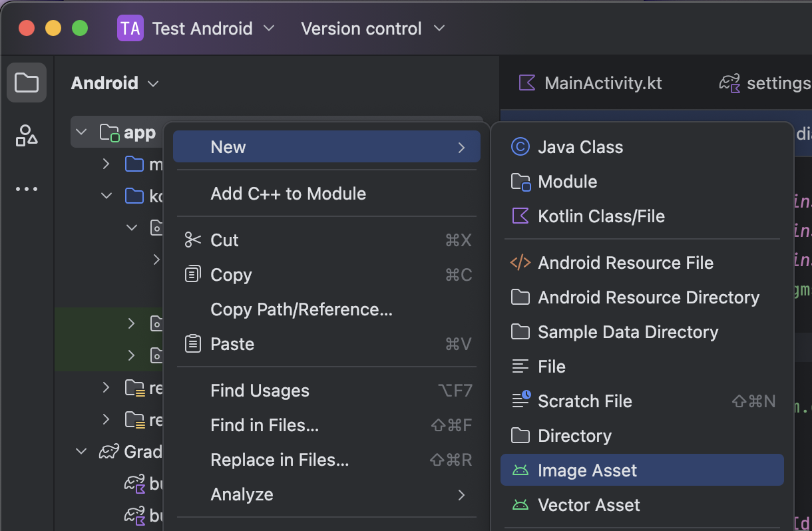Click the Vector Asset android icon
Viewport: 812px width, 531px height.
coord(520,505)
